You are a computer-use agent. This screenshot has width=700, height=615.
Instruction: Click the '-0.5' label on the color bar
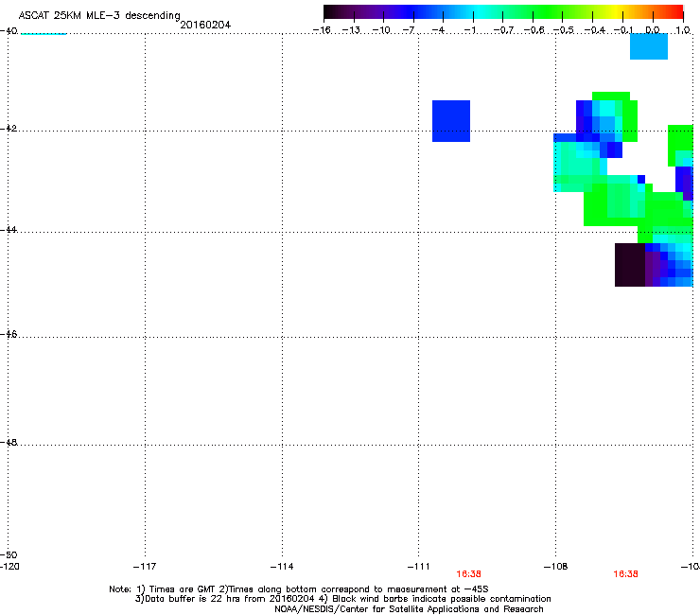click(564, 30)
